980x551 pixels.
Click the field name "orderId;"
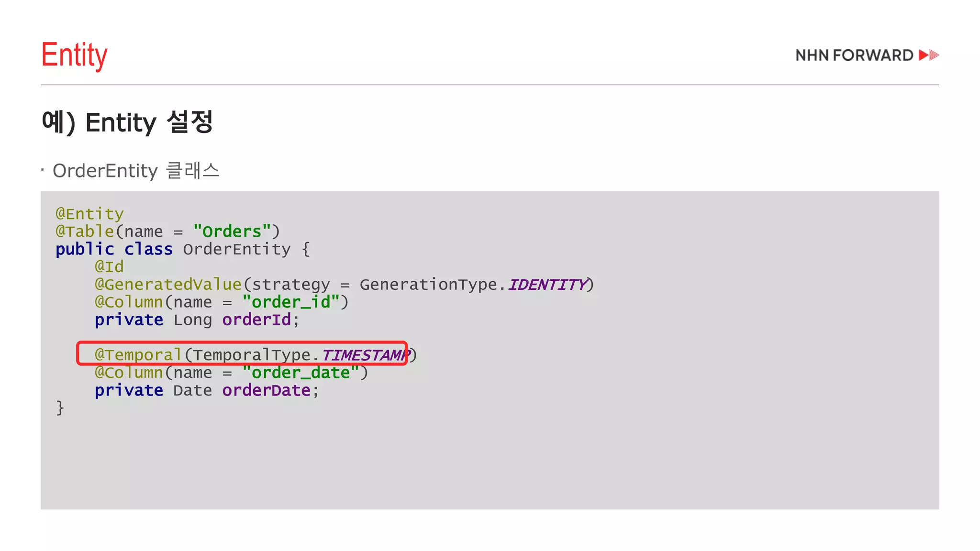[261, 320]
